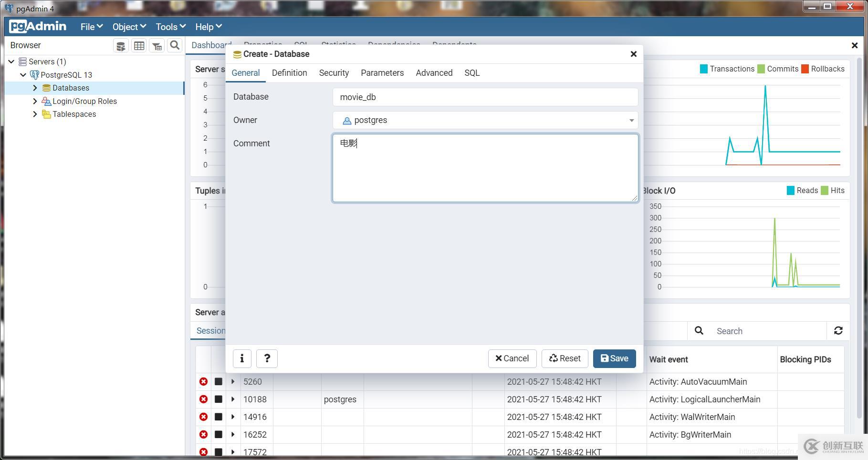The height and width of the screenshot is (460, 868).
Task: Open the Help menu
Action: (x=209, y=27)
